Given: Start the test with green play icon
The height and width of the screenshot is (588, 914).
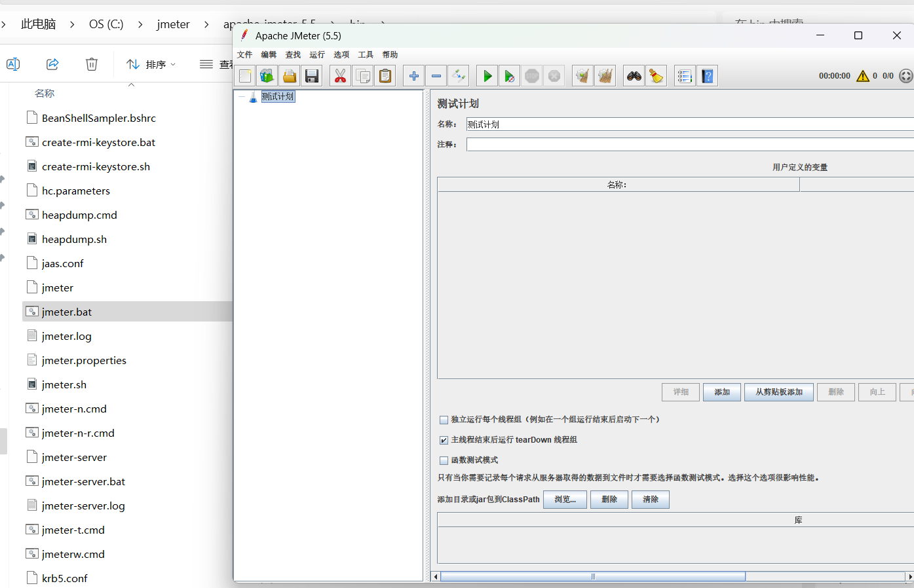Looking at the screenshot, I should click(x=487, y=76).
